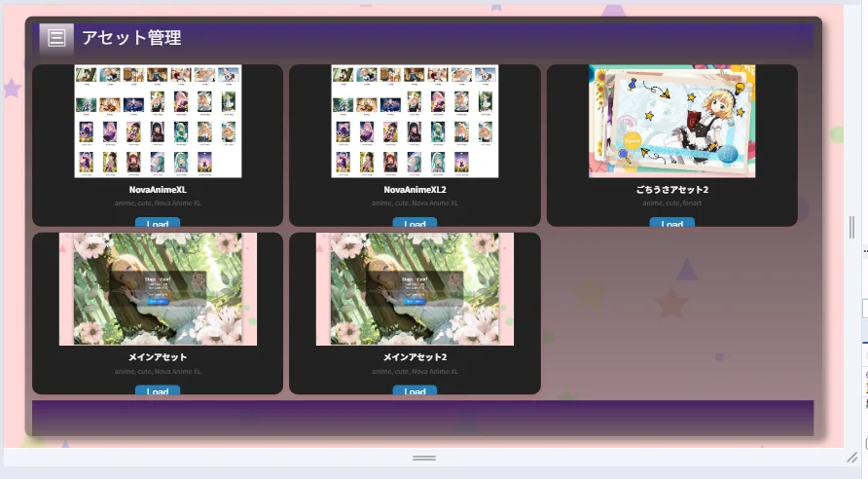The image size is (868, 479).
Task: Click the Load button for NovaAnimeXL
Action: [158, 224]
